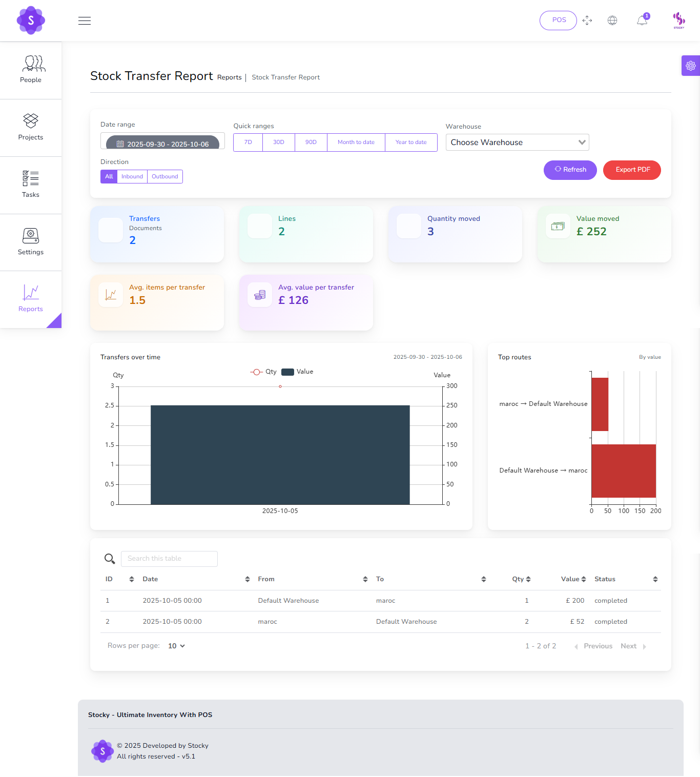Go to Projects in the sidebar
Screen dimensions: 700x777
[x=31, y=127]
